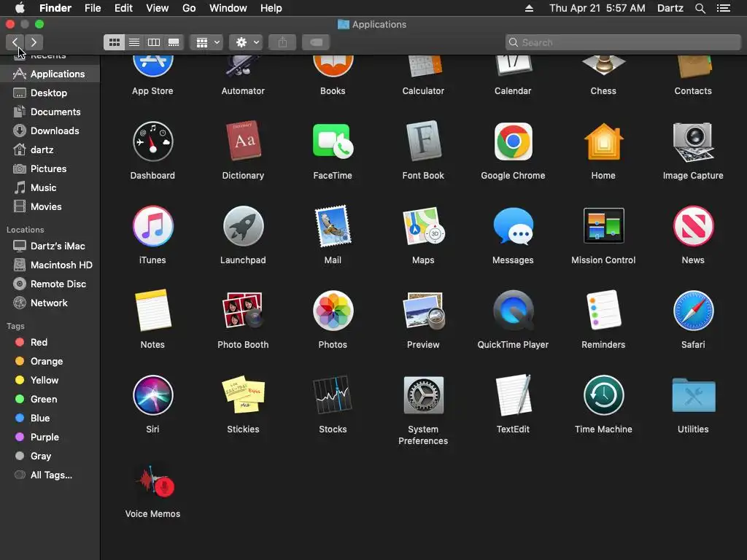This screenshot has width=747, height=560.
Task: Select the Home app icon
Action: [x=603, y=141]
